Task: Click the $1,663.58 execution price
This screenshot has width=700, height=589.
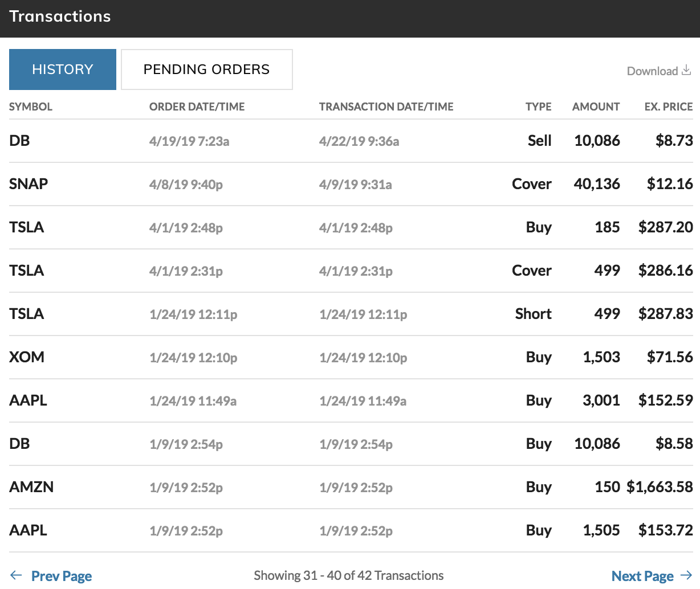Action: click(x=660, y=487)
